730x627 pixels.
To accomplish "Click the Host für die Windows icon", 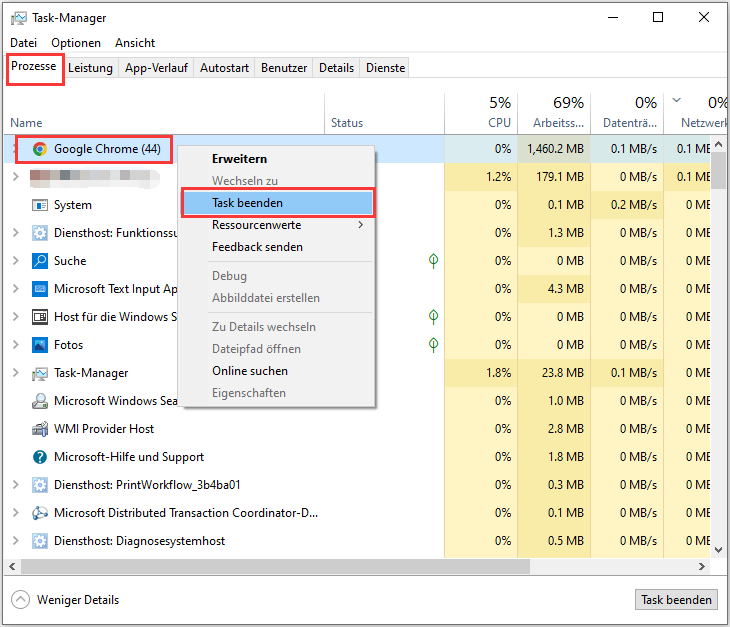I will [x=40, y=317].
